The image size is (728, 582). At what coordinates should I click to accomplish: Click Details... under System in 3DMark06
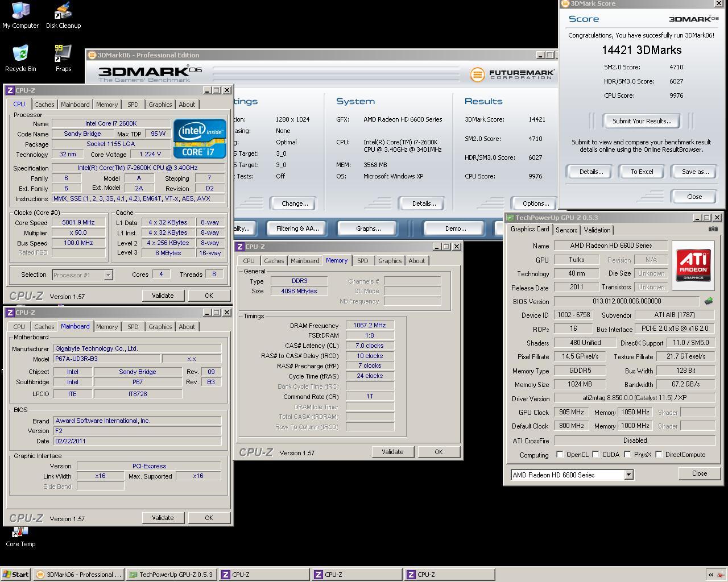point(424,203)
